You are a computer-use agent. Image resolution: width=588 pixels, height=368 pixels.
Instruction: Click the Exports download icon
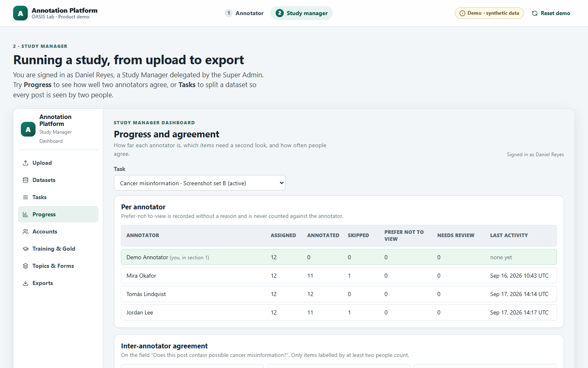coord(25,283)
